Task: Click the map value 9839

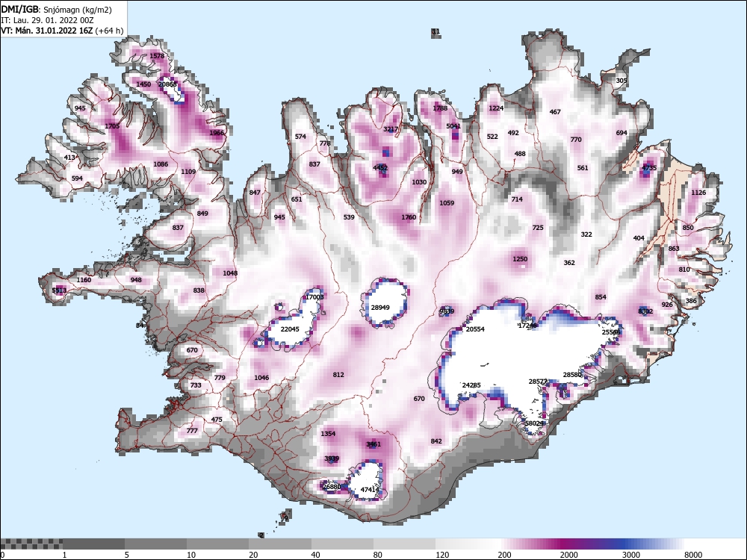Action: [447, 311]
